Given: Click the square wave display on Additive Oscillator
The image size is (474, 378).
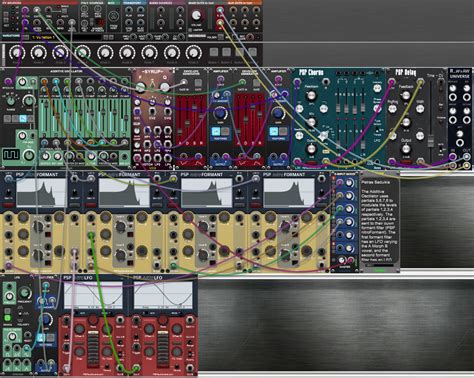Looking at the screenshot, I should click(11, 155).
